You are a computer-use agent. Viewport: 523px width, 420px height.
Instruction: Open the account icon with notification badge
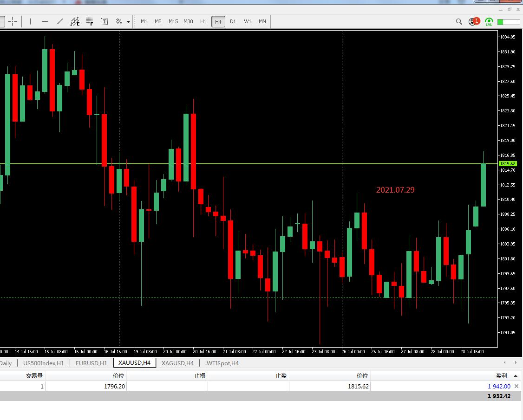(474, 21)
